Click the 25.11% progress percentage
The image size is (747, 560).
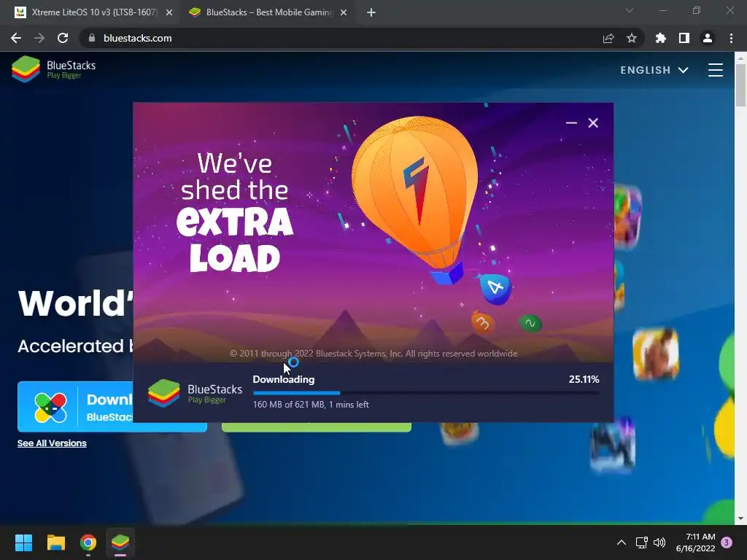[x=584, y=379]
